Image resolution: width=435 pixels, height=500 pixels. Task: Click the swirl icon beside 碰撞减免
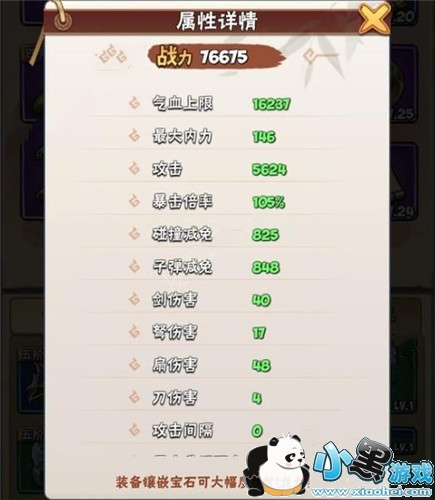[135, 234]
